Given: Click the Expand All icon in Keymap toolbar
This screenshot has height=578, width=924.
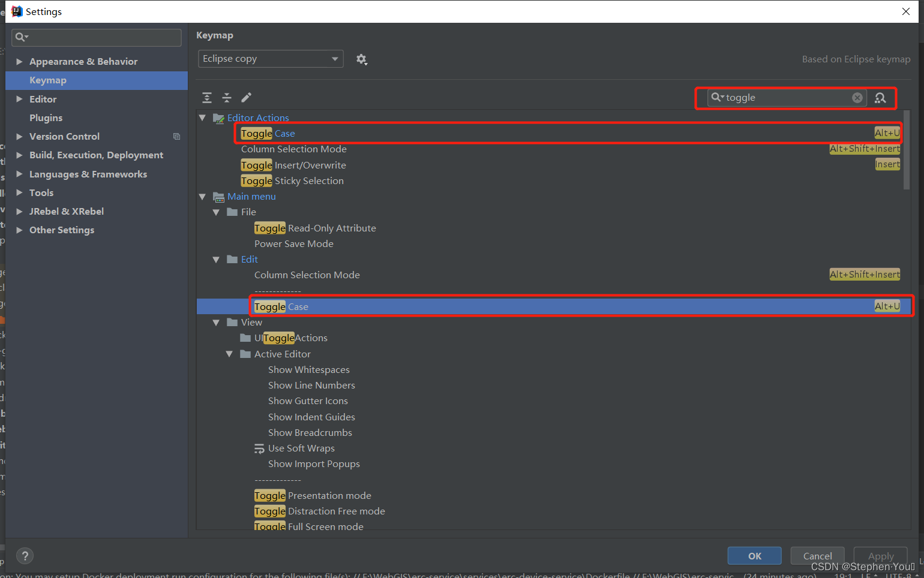Looking at the screenshot, I should [x=207, y=98].
